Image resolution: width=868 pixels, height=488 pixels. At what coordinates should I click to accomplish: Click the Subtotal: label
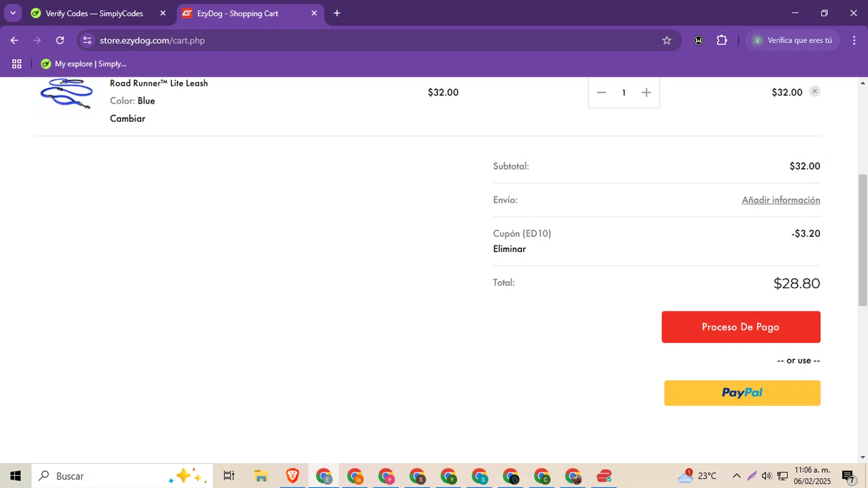[511, 166]
